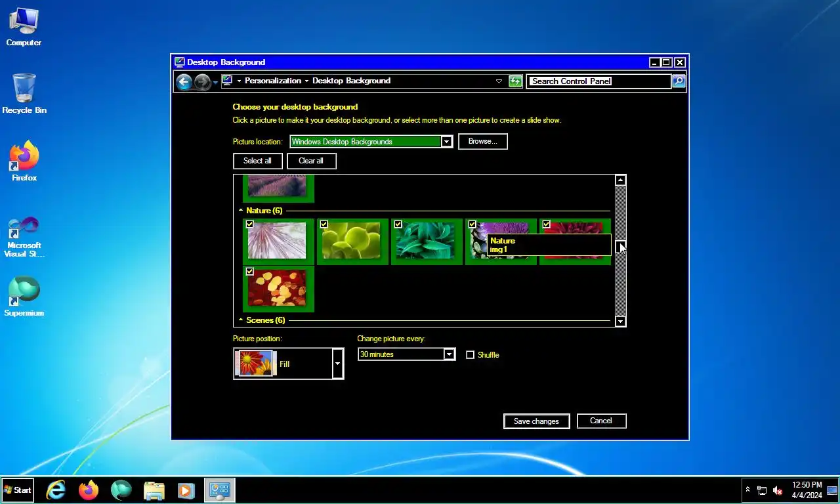This screenshot has width=840, height=504.
Task: Click the Control Panel icon in address bar
Action: 227,81
